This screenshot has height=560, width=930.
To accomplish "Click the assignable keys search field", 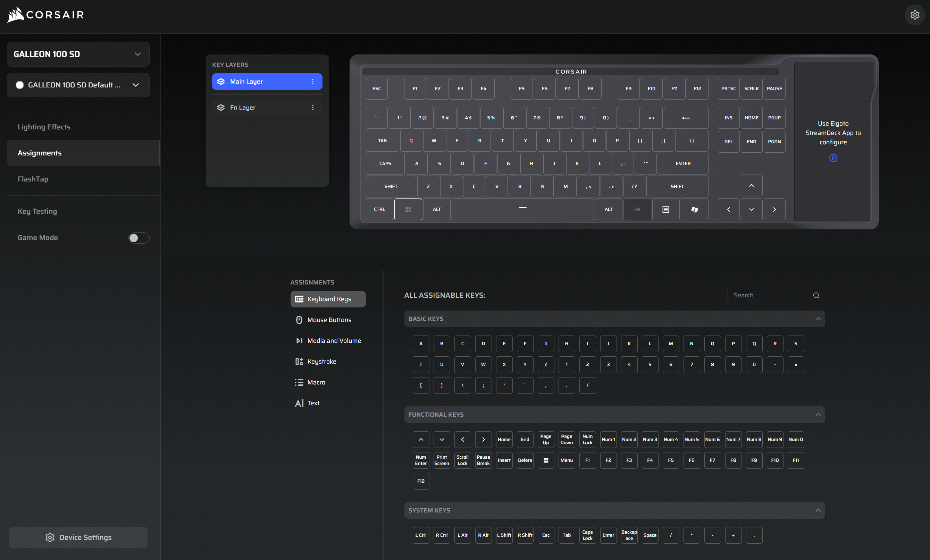I will (770, 295).
